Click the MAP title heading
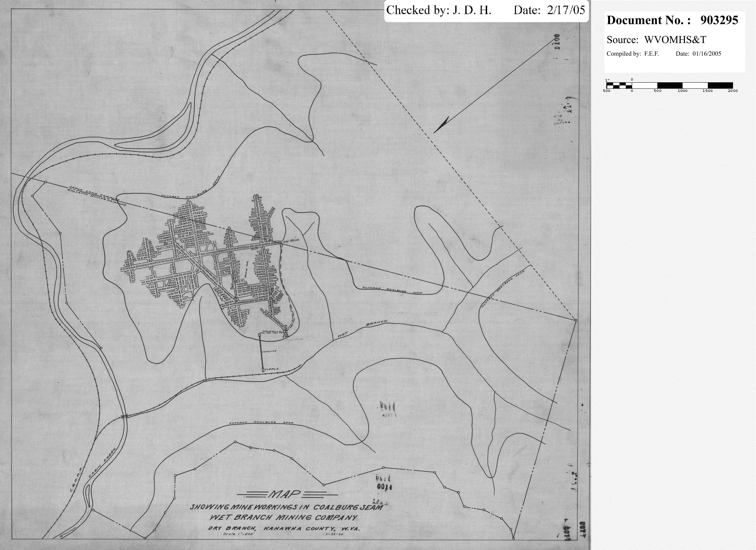This screenshot has height=550, width=756. (284, 494)
